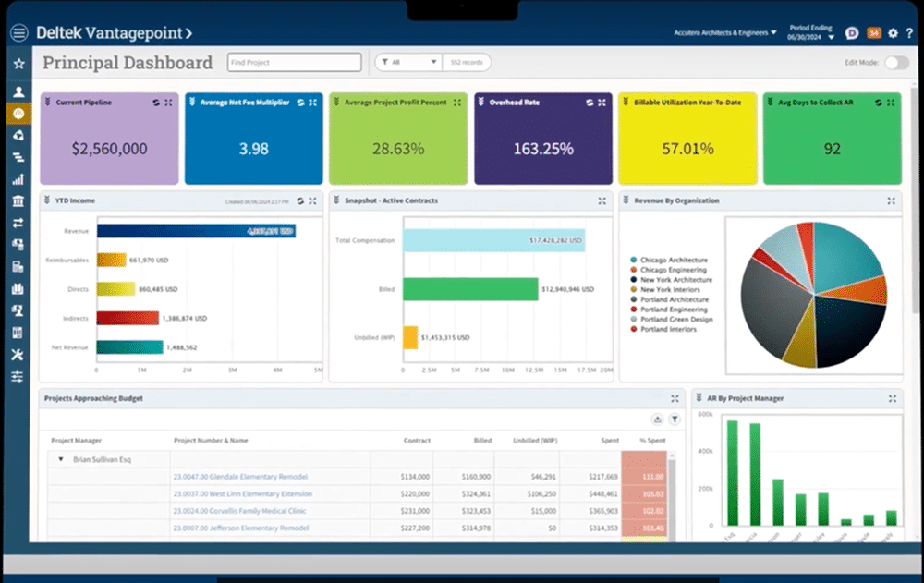Toggle Chicago Architecture legend series
924x583 pixels.
(669, 260)
